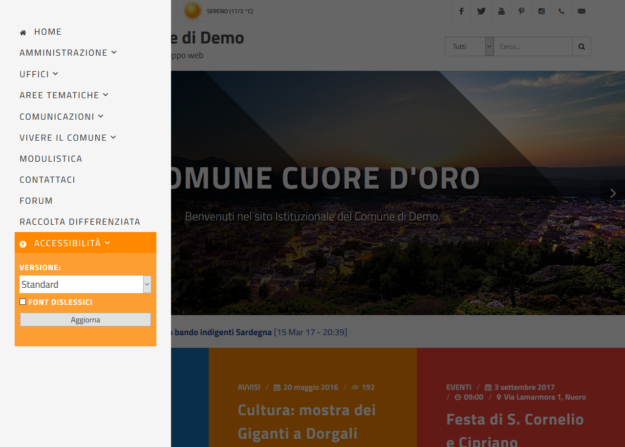Click the Facebook icon in top bar
The height and width of the screenshot is (447, 625).
click(x=461, y=11)
